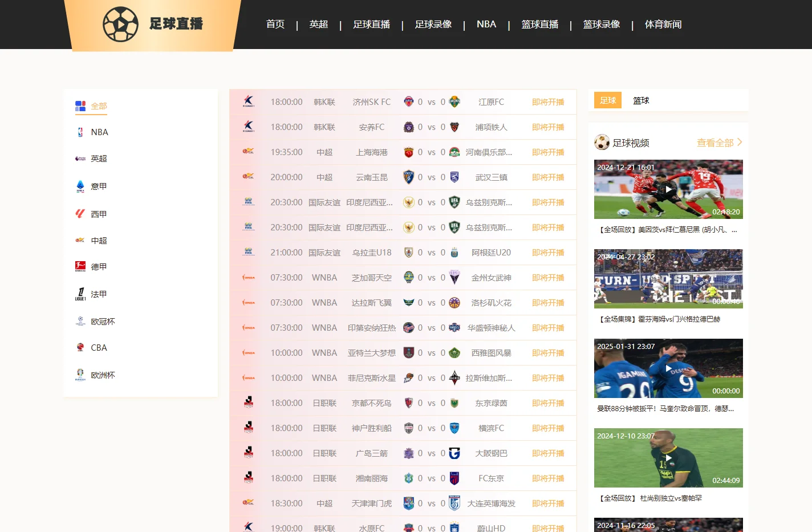Click 即将开播 for 乌拉圭U18 match

point(548,253)
